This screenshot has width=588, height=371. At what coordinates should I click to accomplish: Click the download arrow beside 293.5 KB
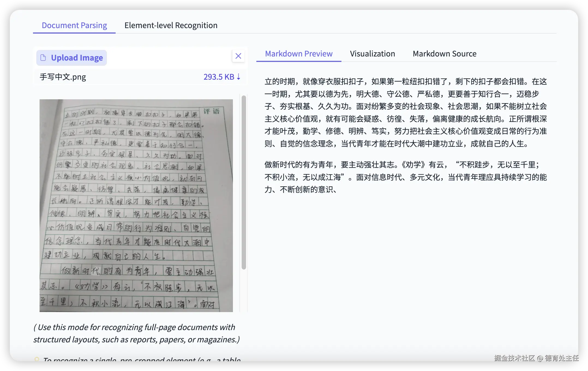pos(239,77)
